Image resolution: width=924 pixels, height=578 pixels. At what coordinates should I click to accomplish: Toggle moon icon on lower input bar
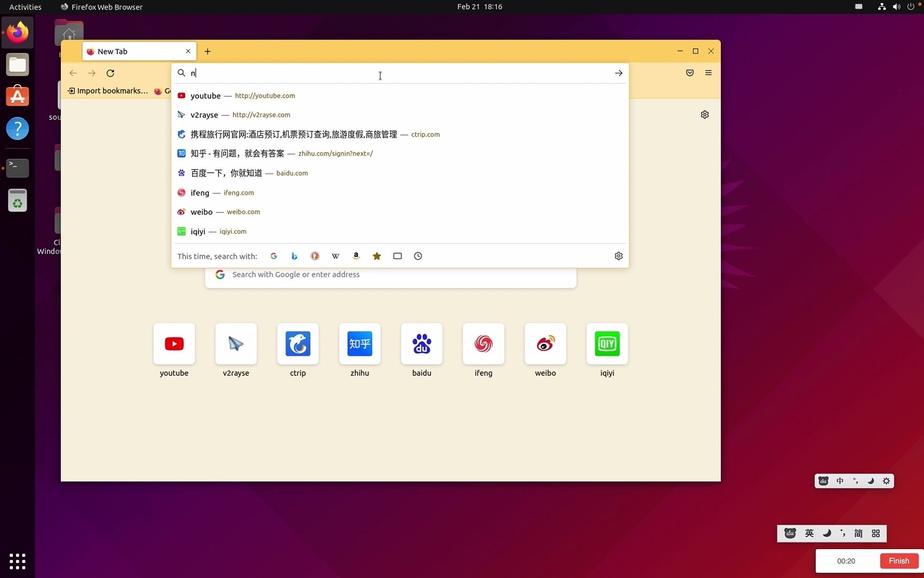pyautogui.click(x=827, y=534)
